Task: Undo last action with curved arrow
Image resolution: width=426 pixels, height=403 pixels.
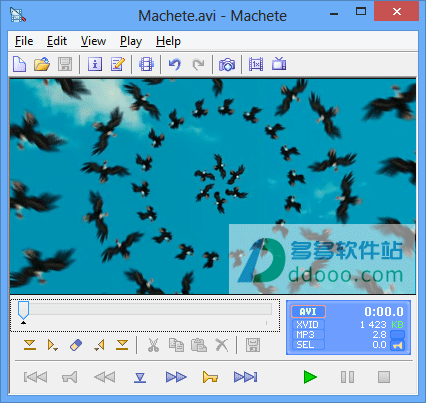Action: coord(175,64)
